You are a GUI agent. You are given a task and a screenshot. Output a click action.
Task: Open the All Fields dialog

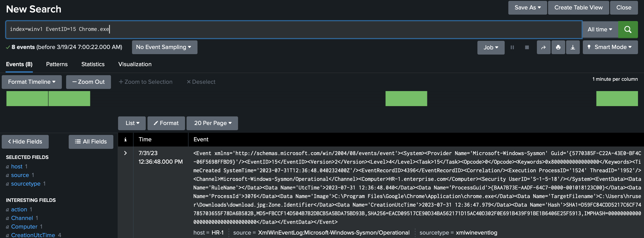tap(91, 141)
